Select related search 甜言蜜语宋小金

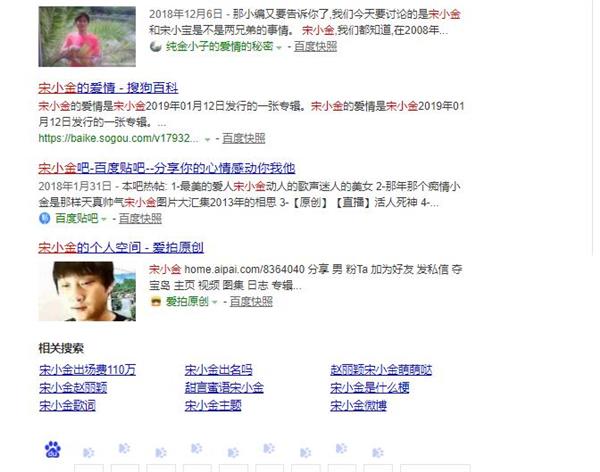(x=224, y=387)
